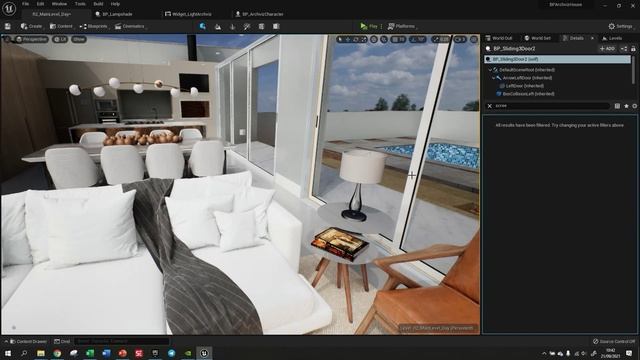Clear the details search with X icon

[x=489, y=106]
